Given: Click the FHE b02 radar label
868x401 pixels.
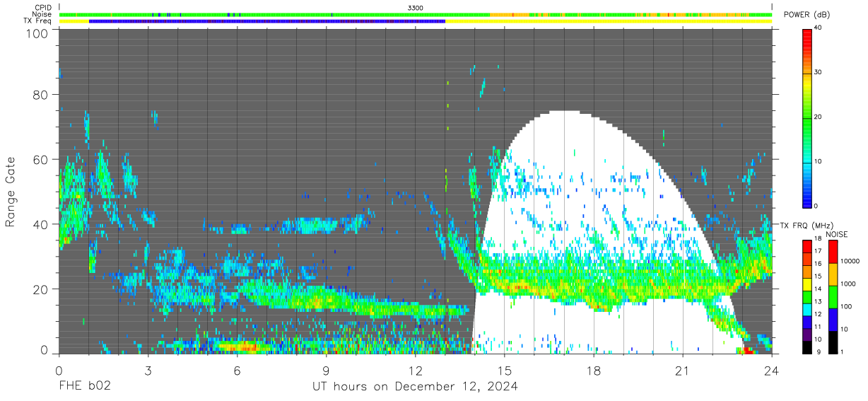Looking at the screenshot, I should coord(84,386).
